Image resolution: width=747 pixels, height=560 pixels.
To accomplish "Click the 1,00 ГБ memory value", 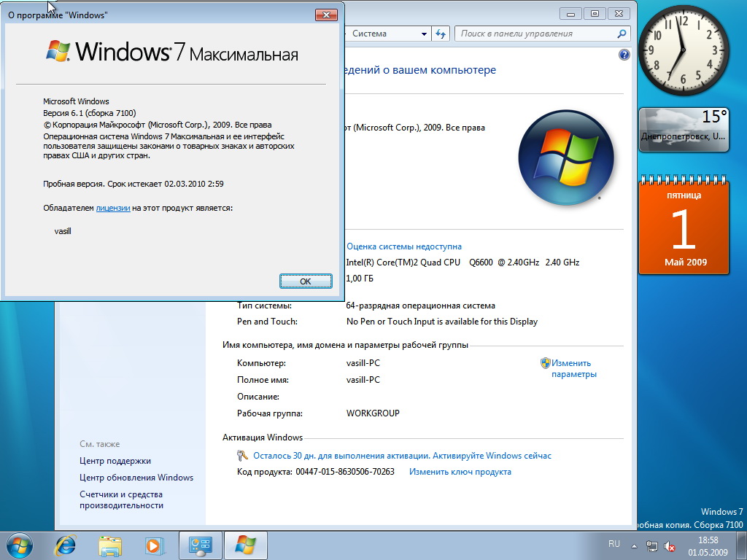I will [360, 279].
